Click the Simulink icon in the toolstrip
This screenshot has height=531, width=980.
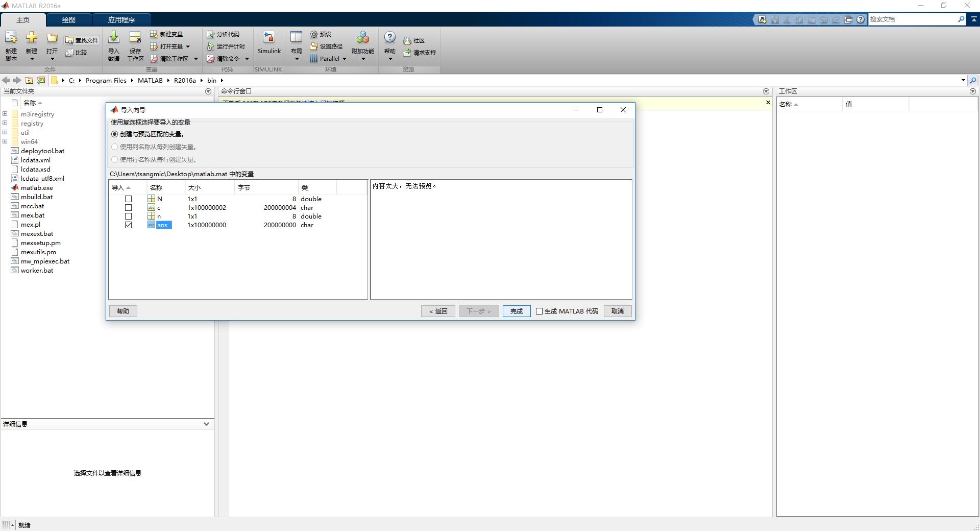pyautogui.click(x=268, y=38)
